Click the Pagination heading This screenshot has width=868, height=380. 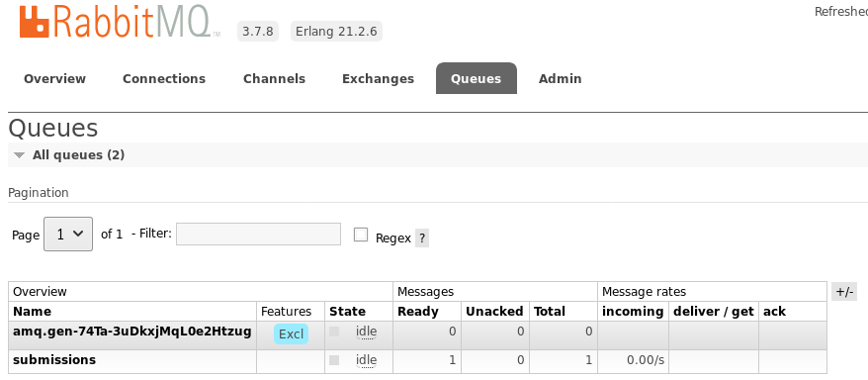[39, 193]
